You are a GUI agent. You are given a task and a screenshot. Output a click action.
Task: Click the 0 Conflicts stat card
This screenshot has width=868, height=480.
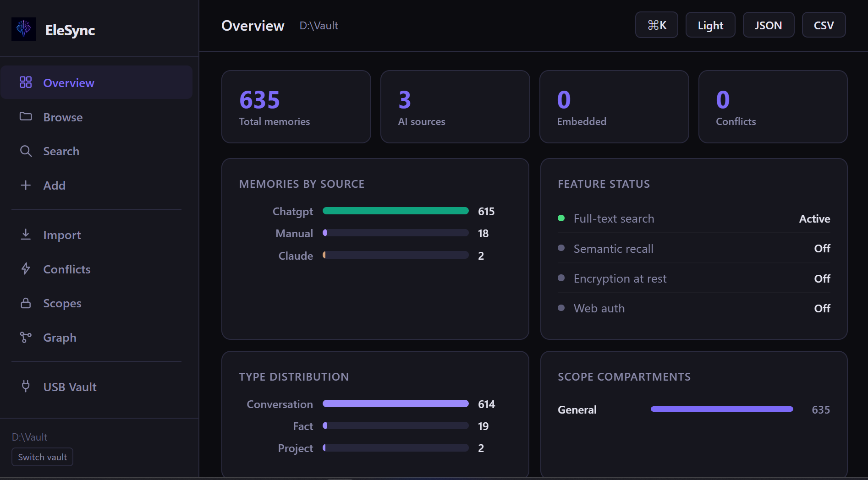[x=773, y=107]
